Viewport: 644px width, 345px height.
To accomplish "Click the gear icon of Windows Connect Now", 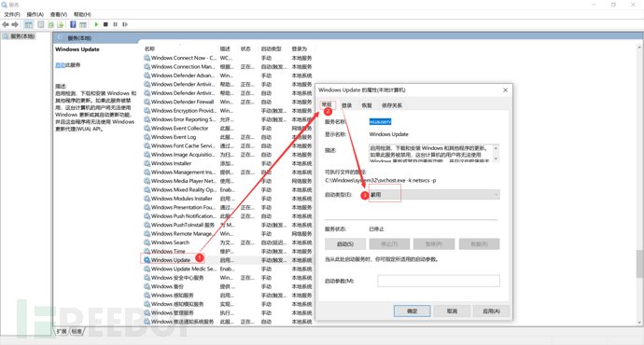I will (147, 58).
